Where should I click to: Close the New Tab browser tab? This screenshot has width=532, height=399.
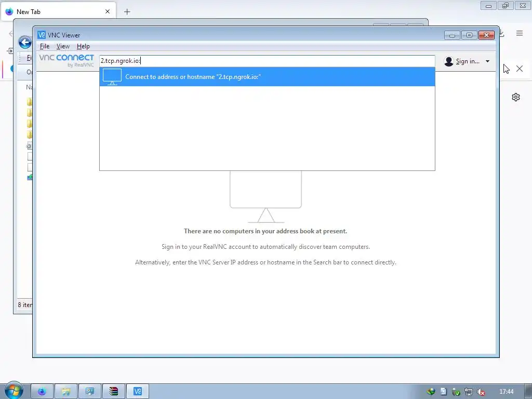click(108, 11)
